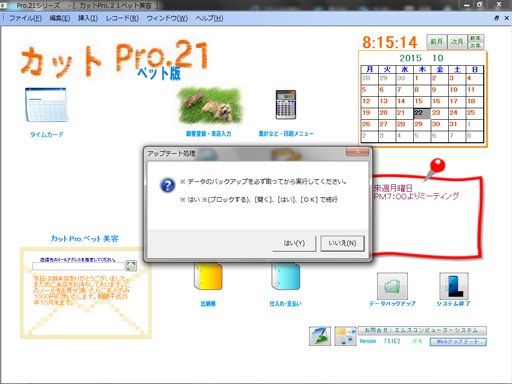Open the ファイル(F) menu
The height and width of the screenshot is (384, 512).
[25, 18]
